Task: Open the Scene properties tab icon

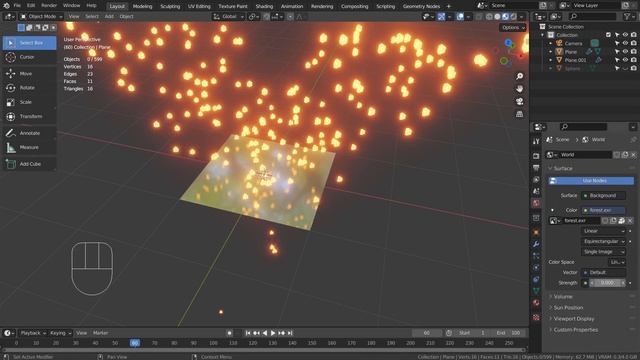Action: click(536, 191)
